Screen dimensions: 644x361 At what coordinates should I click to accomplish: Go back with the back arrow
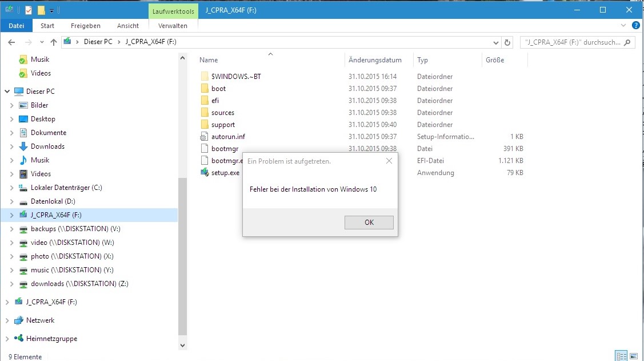coord(11,42)
